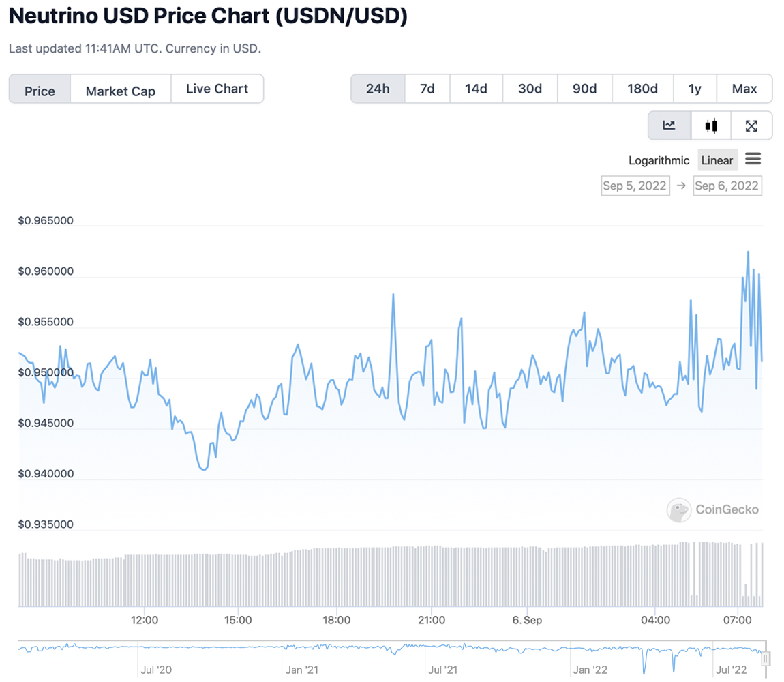Edit the Sep 5, 2022 start date
Viewport: 784px width, 682px height.
point(634,186)
